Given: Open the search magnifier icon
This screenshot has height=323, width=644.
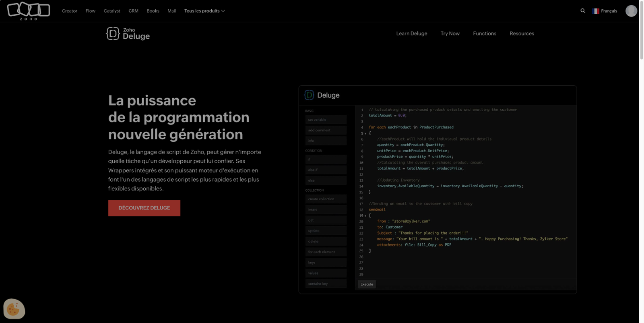Looking at the screenshot, I should pos(583,11).
